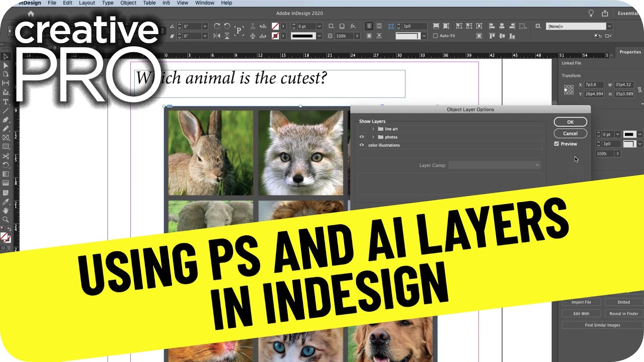Image resolution: width=644 pixels, height=362 pixels.
Task: Select the rabbit photo thumbnail
Action: (x=211, y=153)
